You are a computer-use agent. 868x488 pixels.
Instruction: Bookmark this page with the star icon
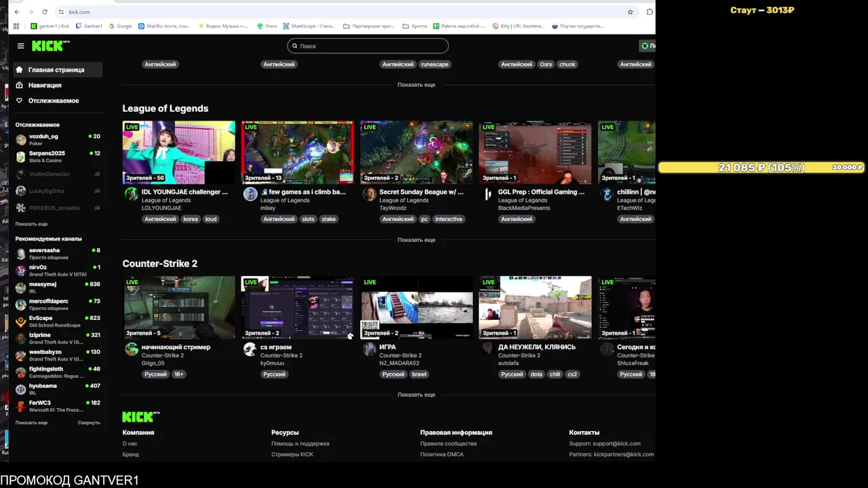(630, 12)
